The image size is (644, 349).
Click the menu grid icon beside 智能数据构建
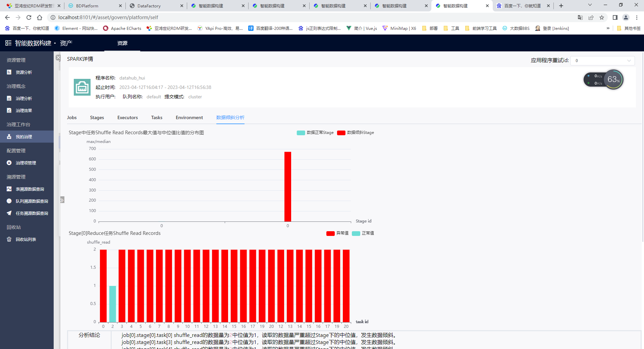(x=8, y=43)
